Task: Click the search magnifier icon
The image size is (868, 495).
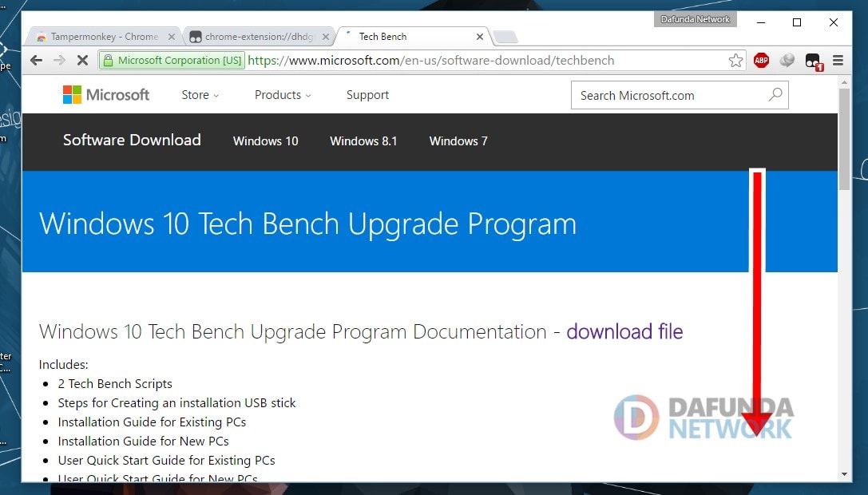Action: tap(775, 95)
